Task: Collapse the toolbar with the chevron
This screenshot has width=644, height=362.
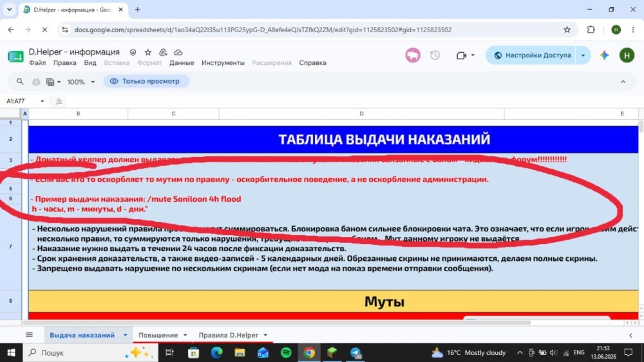Action: pyautogui.click(x=623, y=82)
